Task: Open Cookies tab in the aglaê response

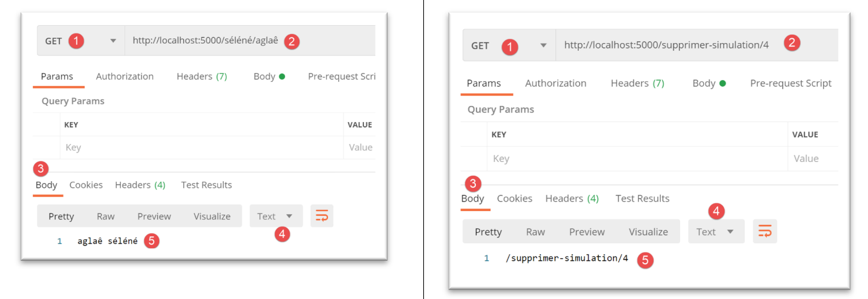Action: [86, 185]
